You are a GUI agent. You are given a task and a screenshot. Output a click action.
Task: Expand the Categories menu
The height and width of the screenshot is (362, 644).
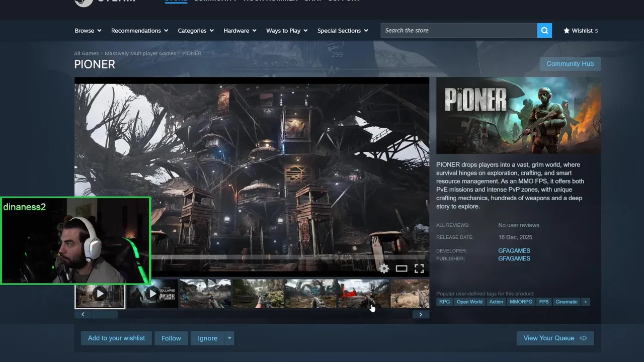click(196, 31)
